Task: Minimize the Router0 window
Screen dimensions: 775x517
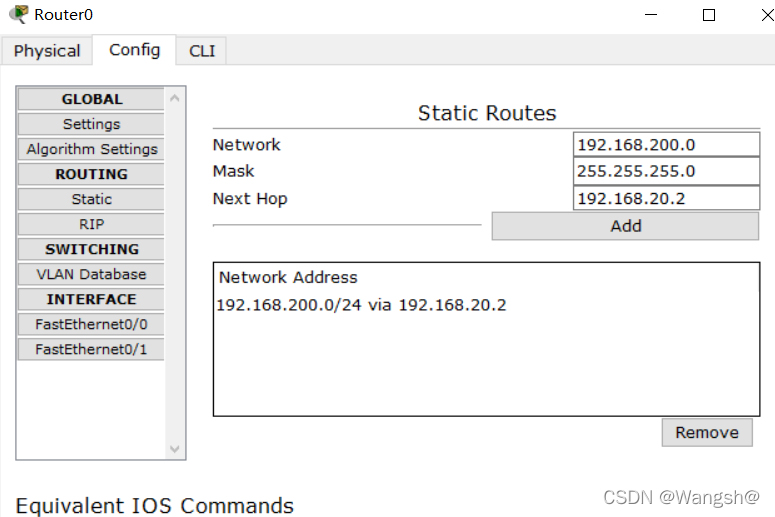Action: pyautogui.click(x=651, y=15)
